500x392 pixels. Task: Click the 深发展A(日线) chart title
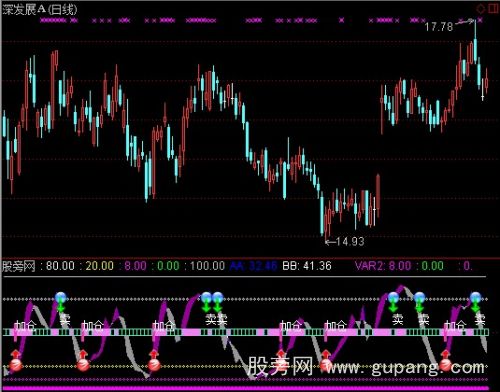point(40,9)
